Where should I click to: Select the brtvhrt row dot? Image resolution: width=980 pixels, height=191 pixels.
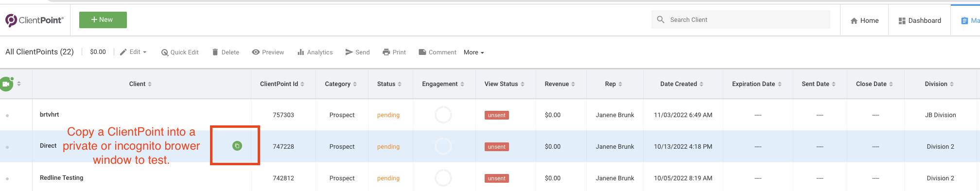click(x=7, y=116)
